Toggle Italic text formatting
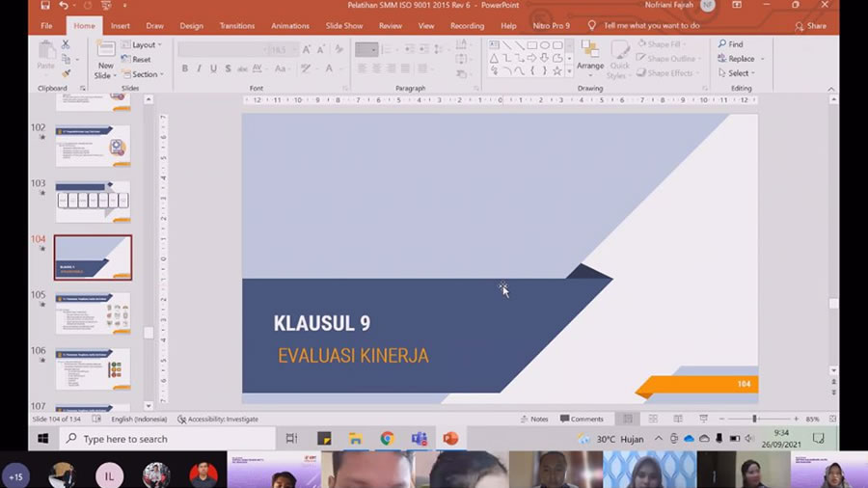This screenshot has height=488, width=868. (199, 68)
